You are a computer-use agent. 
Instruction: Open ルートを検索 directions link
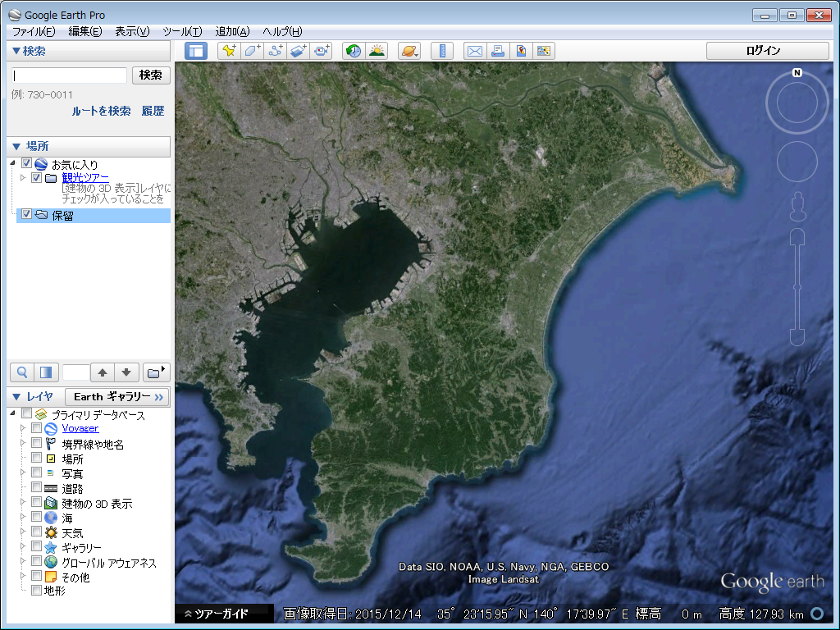pos(101,111)
